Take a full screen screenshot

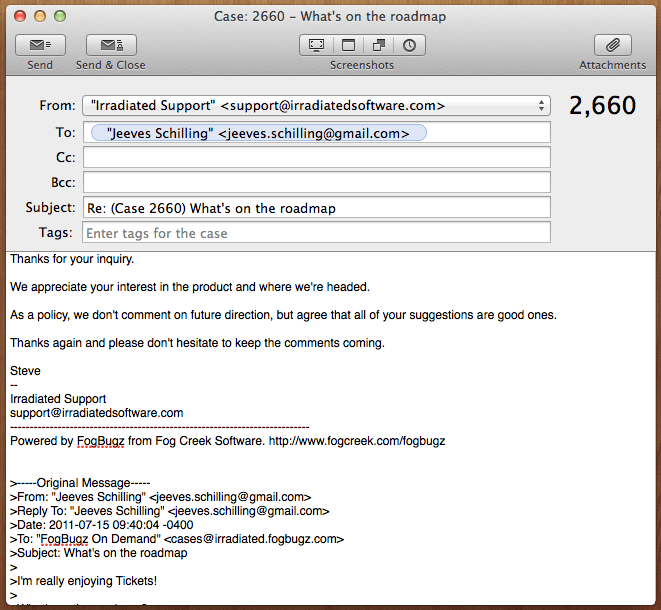tap(316, 45)
